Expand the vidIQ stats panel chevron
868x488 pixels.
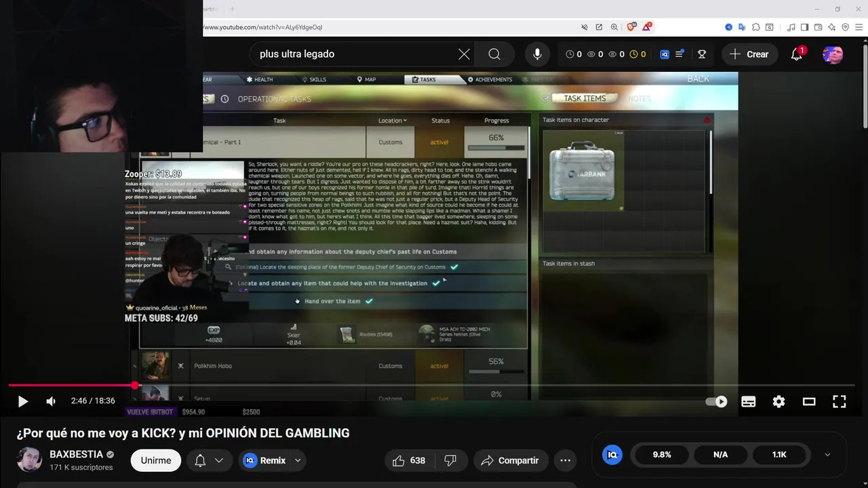click(827, 455)
